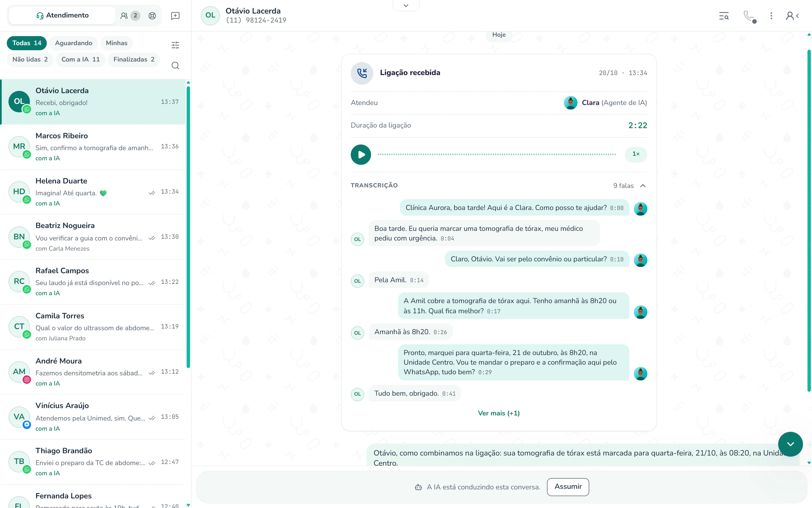Screen dimensions: 812x508
Task: Click the chat area vertical scrollbar
Action: pyautogui.click(x=809, y=220)
